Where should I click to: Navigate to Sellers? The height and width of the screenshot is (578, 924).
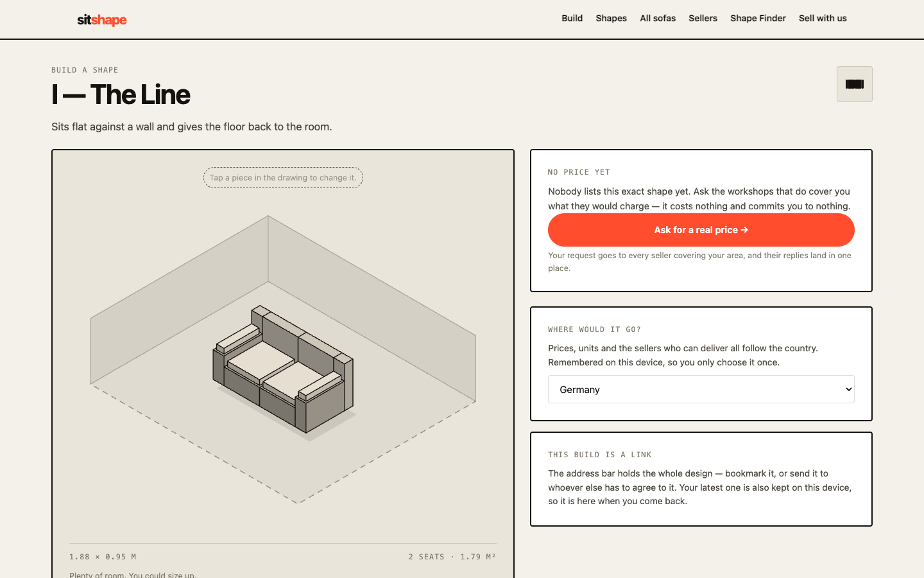[703, 18]
